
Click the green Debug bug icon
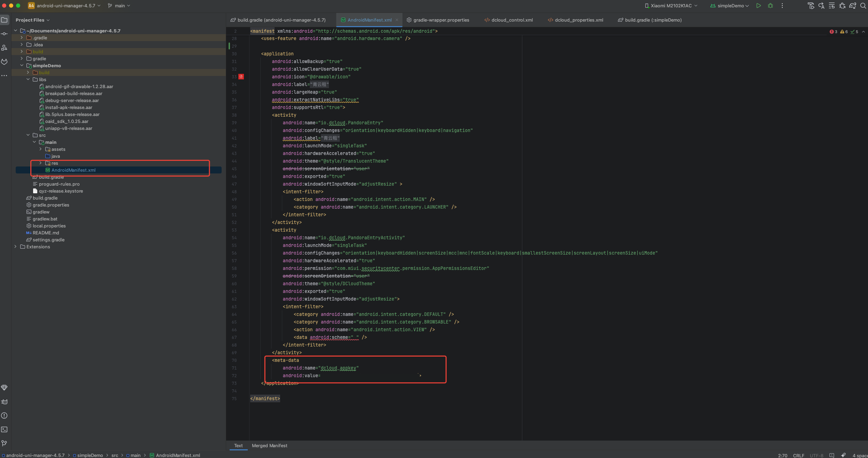coord(770,6)
